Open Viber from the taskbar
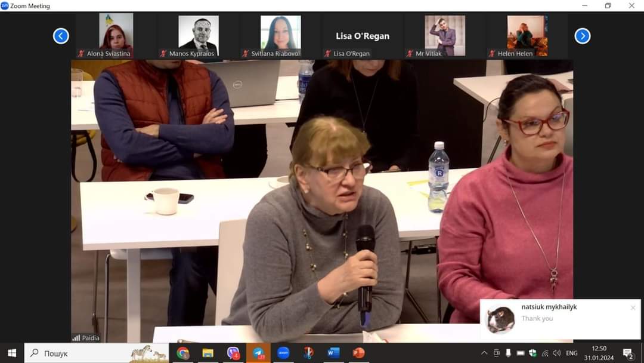Viewport: 644px width, 363px height. click(233, 353)
